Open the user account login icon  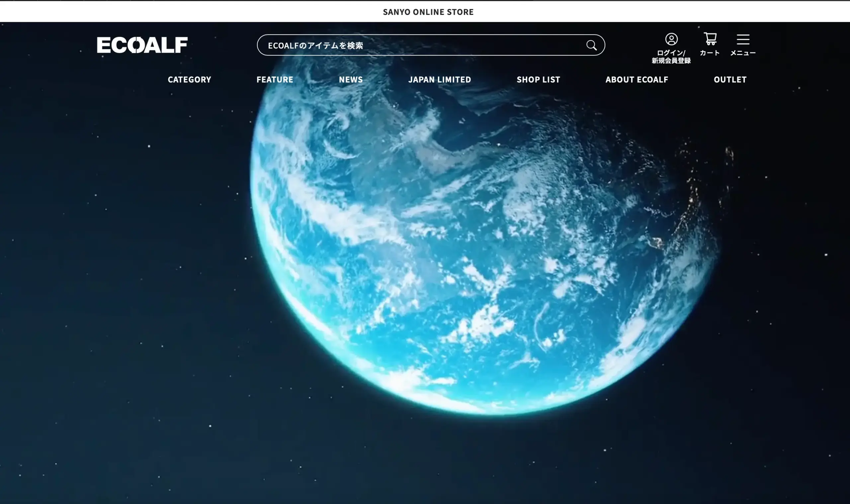pos(671,39)
